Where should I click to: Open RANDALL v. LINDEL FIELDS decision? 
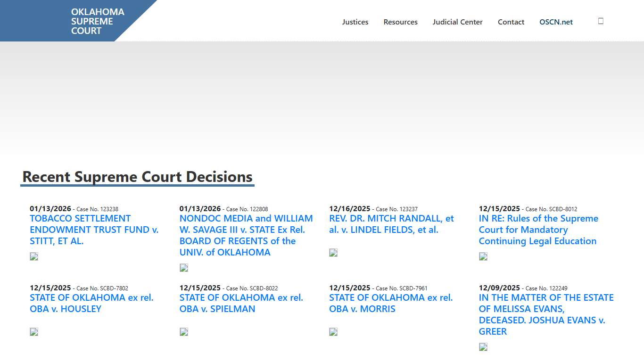point(391,224)
